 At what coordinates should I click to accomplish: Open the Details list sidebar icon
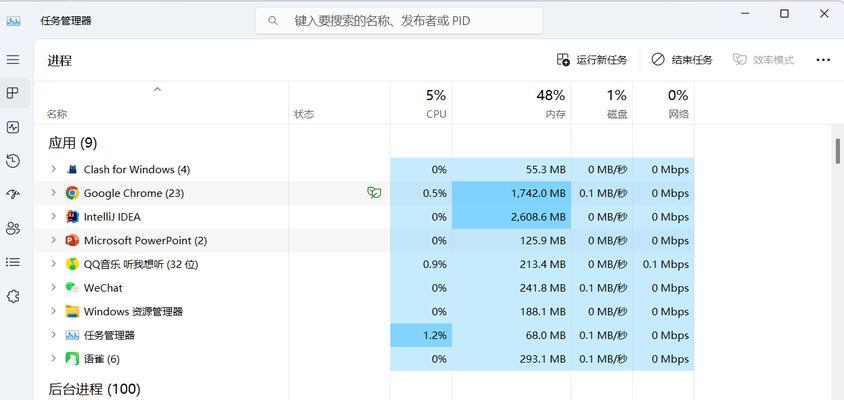(x=13, y=262)
